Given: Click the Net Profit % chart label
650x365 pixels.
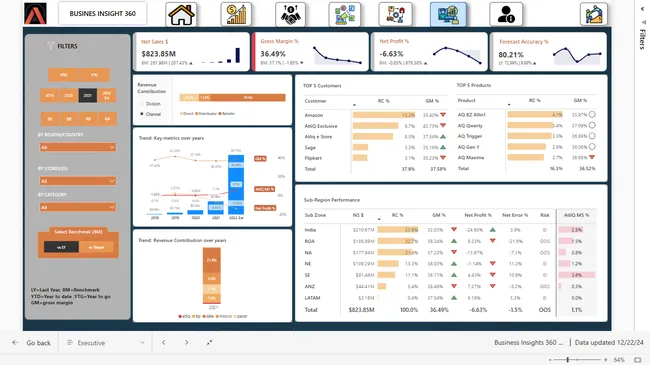Looking at the screenshot, I should click(265, 208).
